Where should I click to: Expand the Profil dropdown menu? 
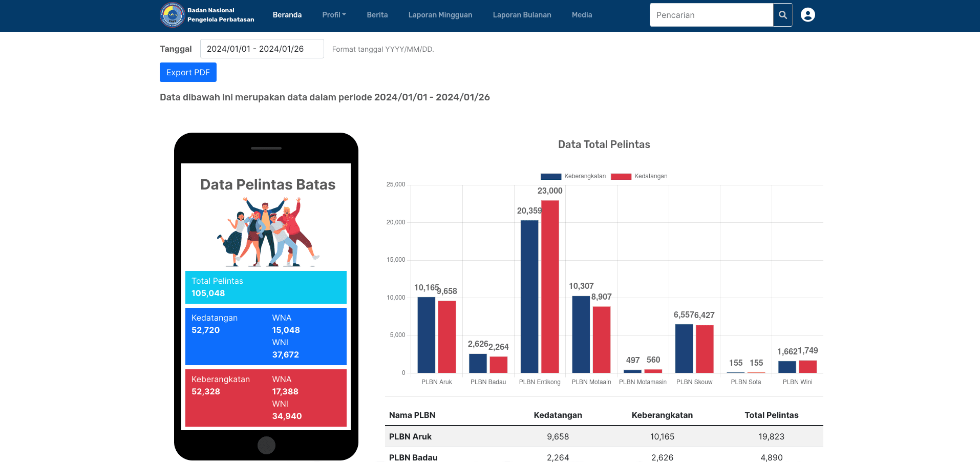334,15
